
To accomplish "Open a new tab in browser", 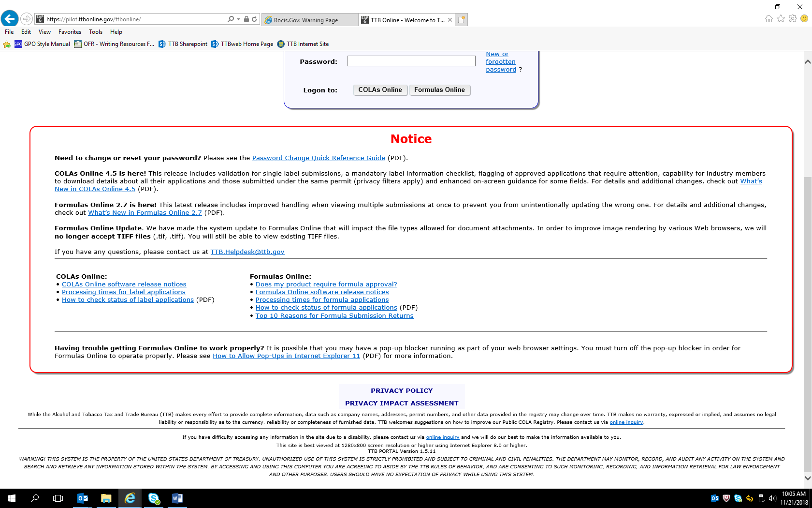I will [x=462, y=20].
